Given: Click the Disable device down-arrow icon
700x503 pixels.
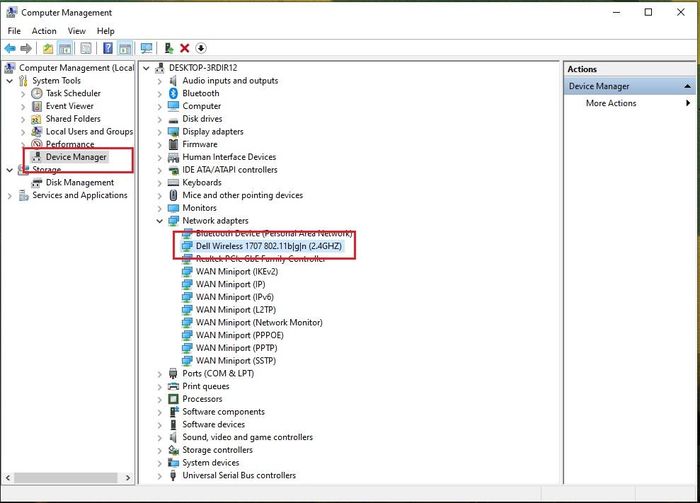Looking at the screenshot, I should 201,48.
